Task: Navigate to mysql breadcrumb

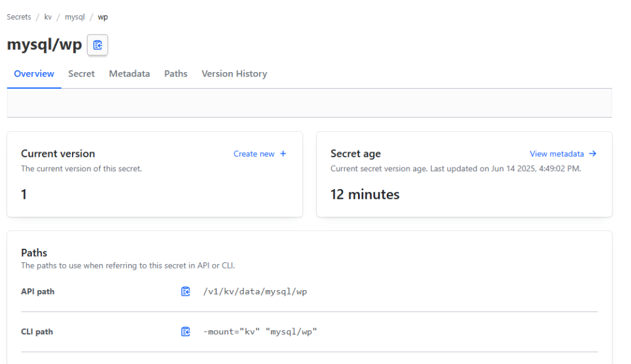Action: [x=75, y=17]
